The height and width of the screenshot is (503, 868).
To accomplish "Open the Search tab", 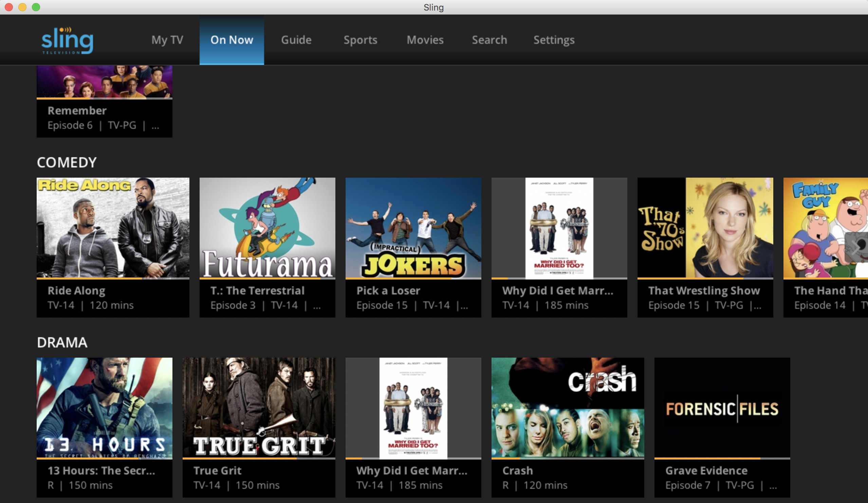I will click(489, 40).
